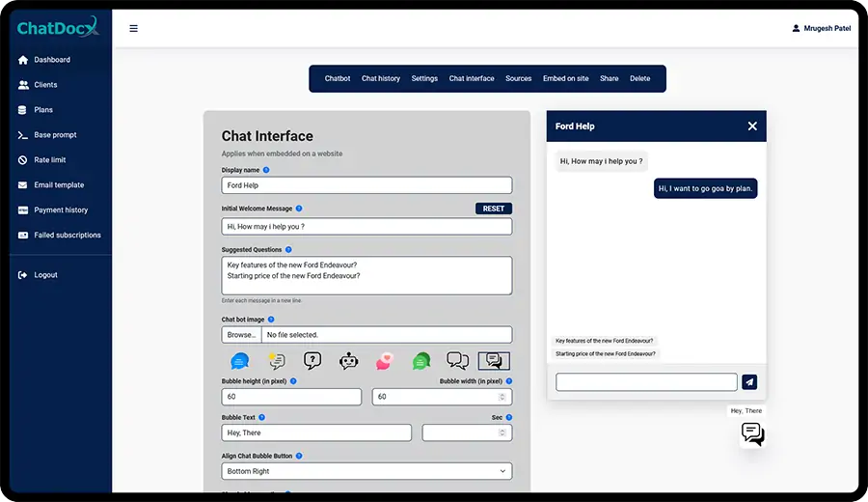The width and height of the screenshot is (868, 502).
Task: Choose the green chat bubble icon
Action: click(421, 361)
